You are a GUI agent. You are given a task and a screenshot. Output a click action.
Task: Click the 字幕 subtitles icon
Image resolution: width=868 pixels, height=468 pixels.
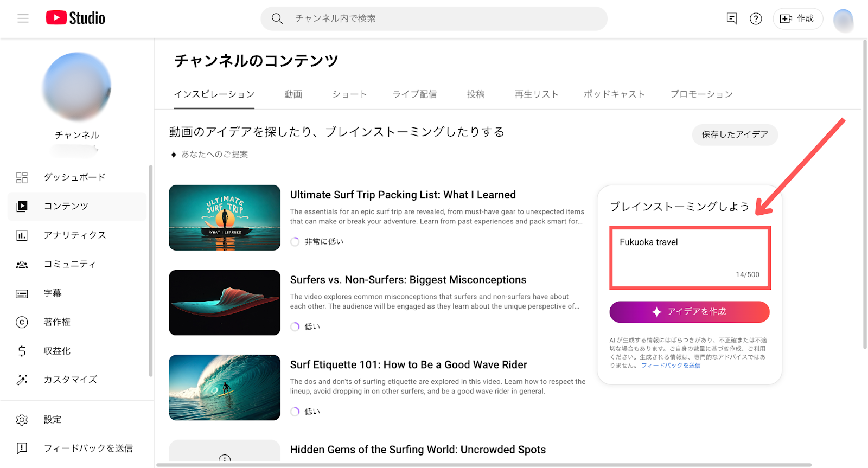coord(22,293)
